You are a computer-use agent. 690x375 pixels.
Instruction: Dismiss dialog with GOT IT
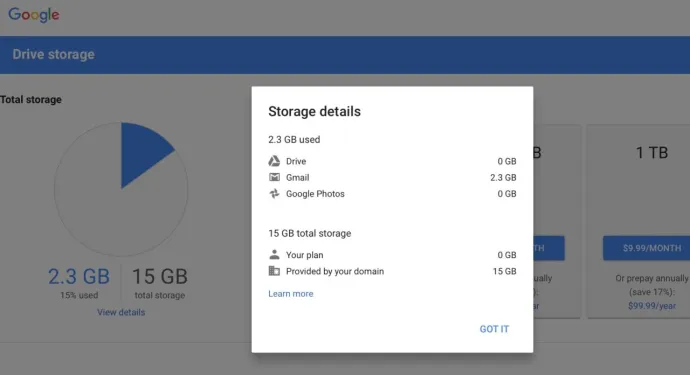pos(494,329)
